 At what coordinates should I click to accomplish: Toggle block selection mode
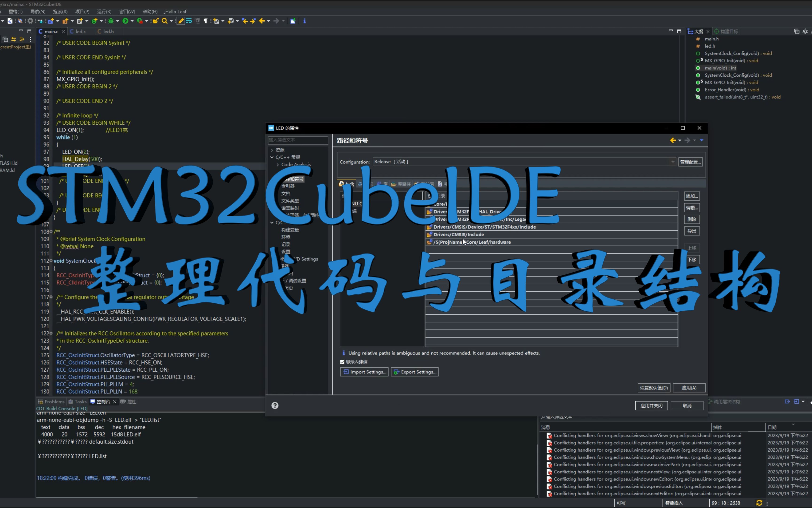pos(197,21)
